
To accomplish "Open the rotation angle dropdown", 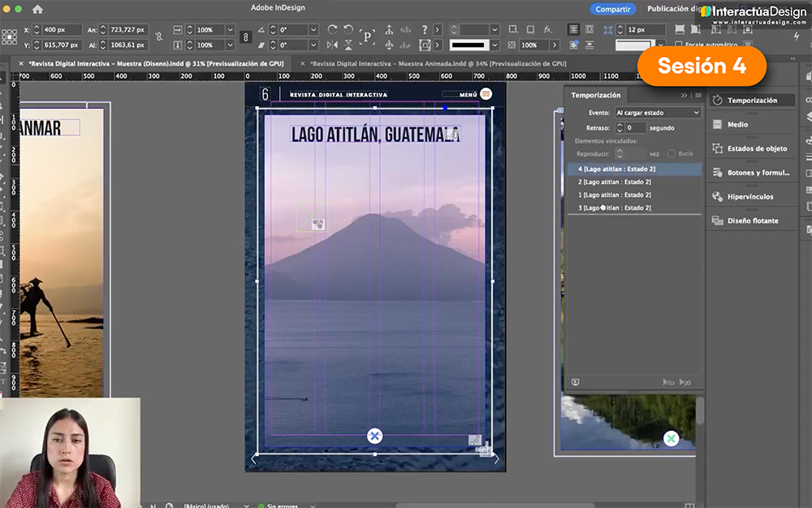I will (313, 29).
